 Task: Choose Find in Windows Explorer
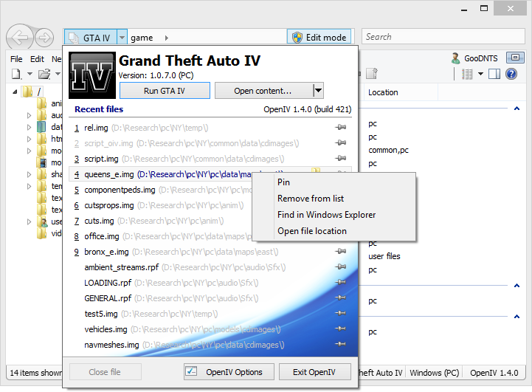326,215
